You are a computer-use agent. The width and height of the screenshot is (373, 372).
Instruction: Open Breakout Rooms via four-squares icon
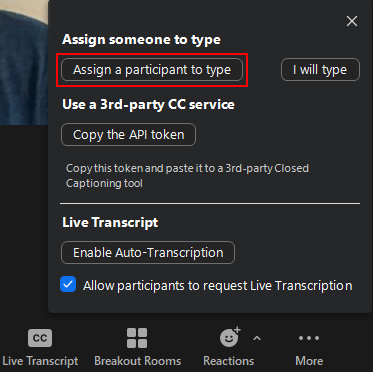(137, 338)
